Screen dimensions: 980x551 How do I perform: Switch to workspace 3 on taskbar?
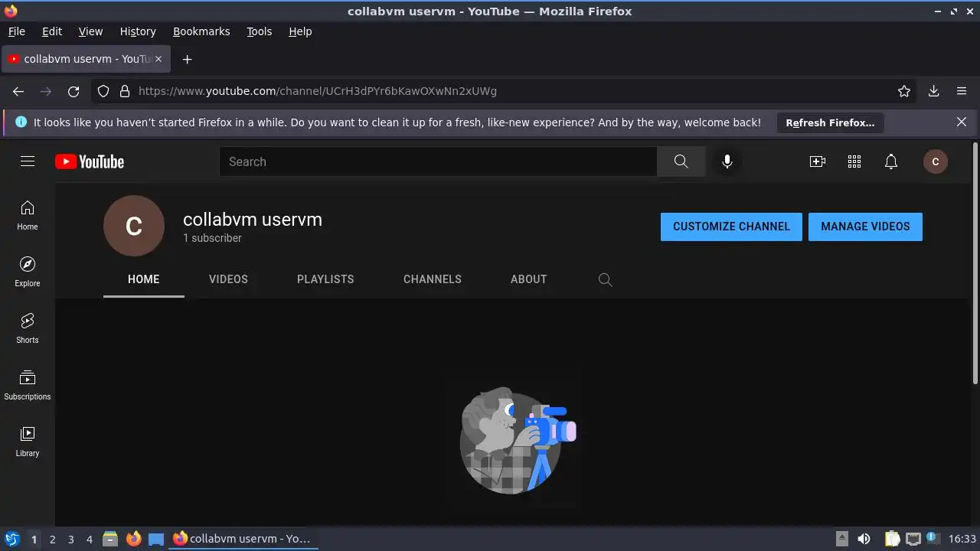[70, 540]
